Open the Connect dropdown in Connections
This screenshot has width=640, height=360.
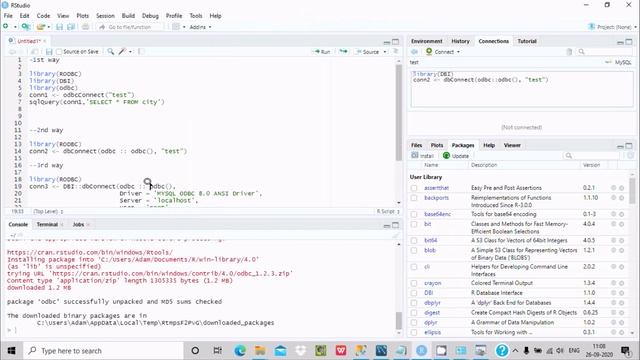[443, 52]
